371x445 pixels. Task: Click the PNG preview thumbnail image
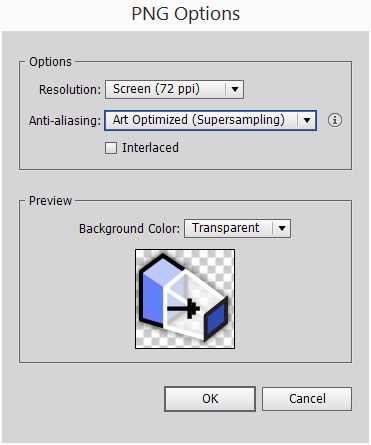click(x=185, y=299)
